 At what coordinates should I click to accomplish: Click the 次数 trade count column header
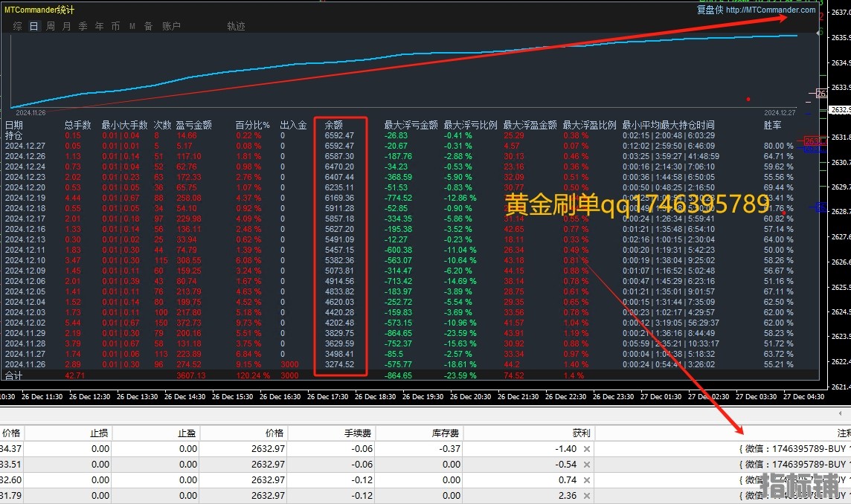[162, 126]
